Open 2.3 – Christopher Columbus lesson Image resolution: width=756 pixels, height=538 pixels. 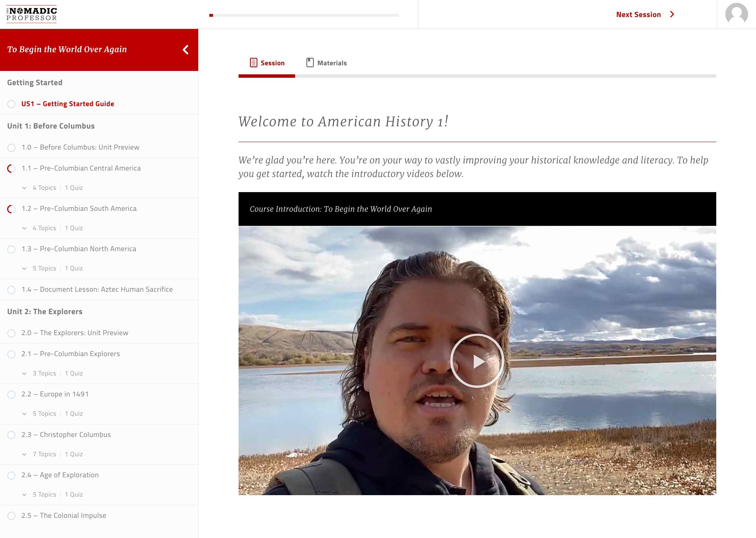(x=66, y=435)
